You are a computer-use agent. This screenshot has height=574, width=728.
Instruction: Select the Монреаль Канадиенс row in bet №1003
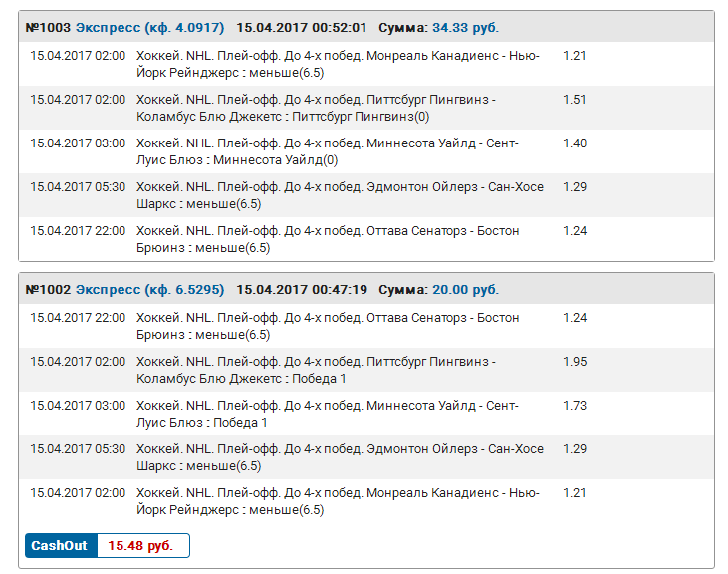tap(339, 64)
